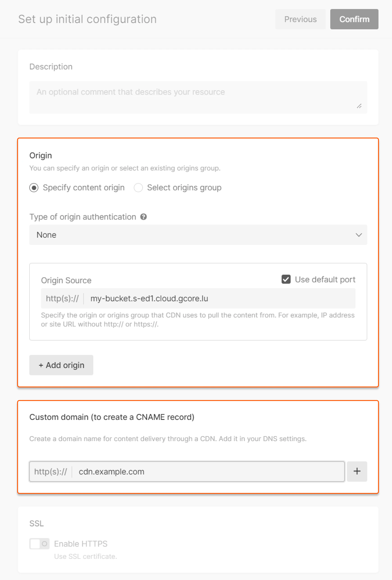Go back using the Previous button
This screenshot has width=392, height=580.
(x=300, y=19)
